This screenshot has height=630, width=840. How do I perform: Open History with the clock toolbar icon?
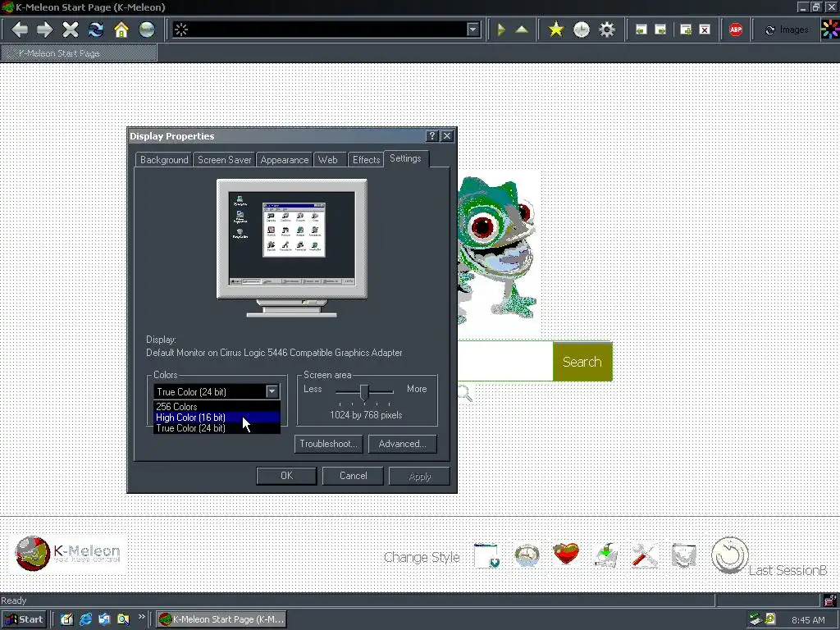pyautogui.click(x=582, y=30)
